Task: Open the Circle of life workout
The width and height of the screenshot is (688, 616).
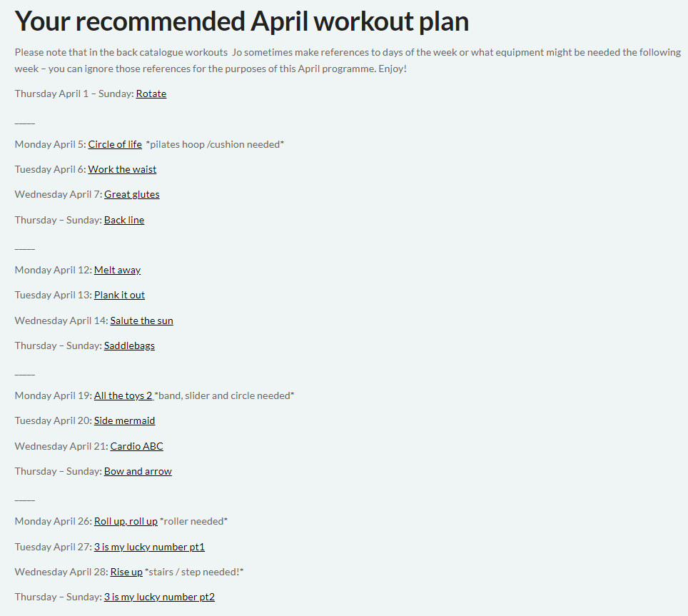Action: tap(115, 144)
